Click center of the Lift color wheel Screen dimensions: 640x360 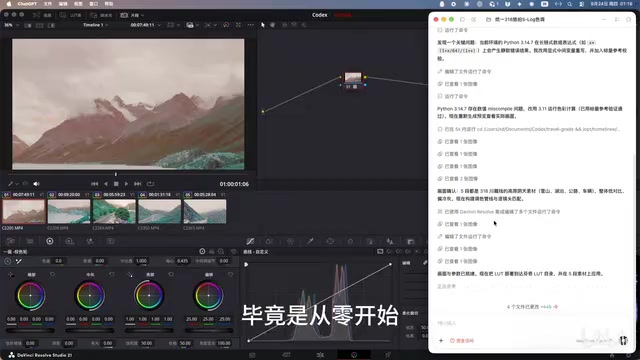coord(31,295)
